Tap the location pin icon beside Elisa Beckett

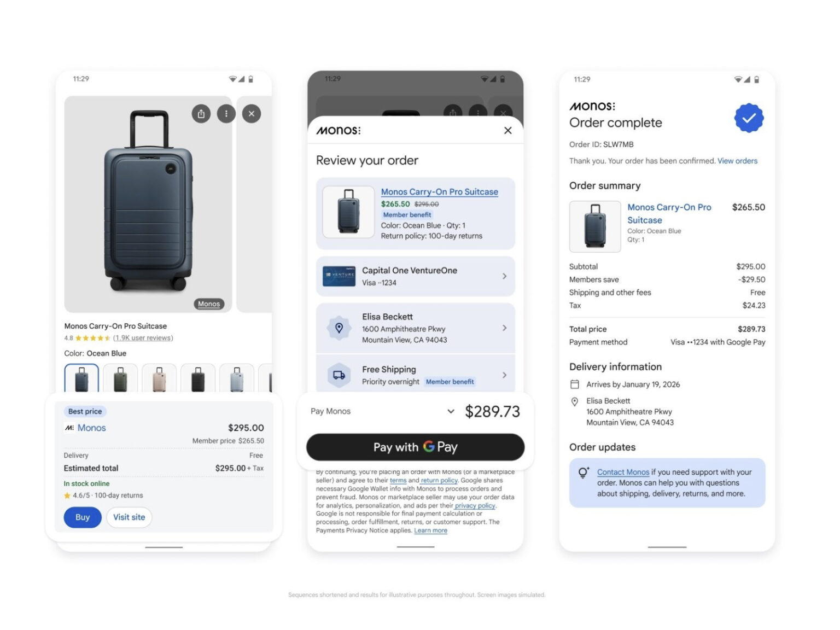click(339, 328)
